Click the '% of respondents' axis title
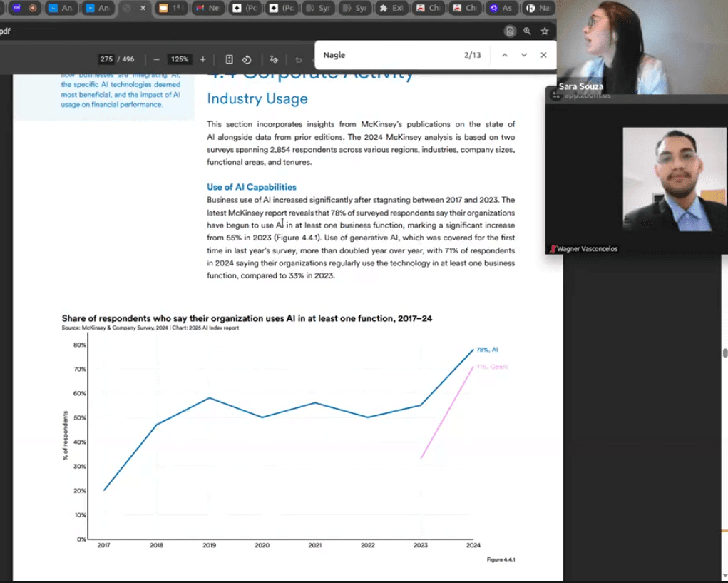The height and width of the screenshot is (583, 728). 65,435
